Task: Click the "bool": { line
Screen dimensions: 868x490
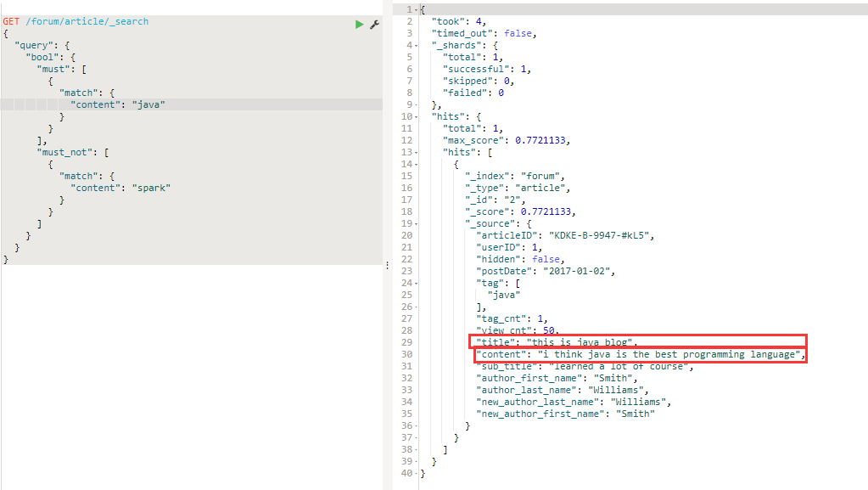Action: 50,57
